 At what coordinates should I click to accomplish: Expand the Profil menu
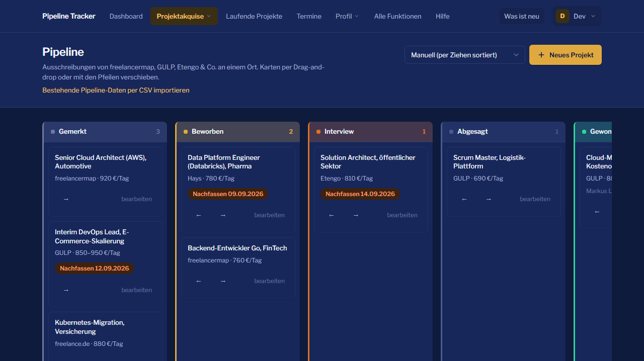click(347, 16)
